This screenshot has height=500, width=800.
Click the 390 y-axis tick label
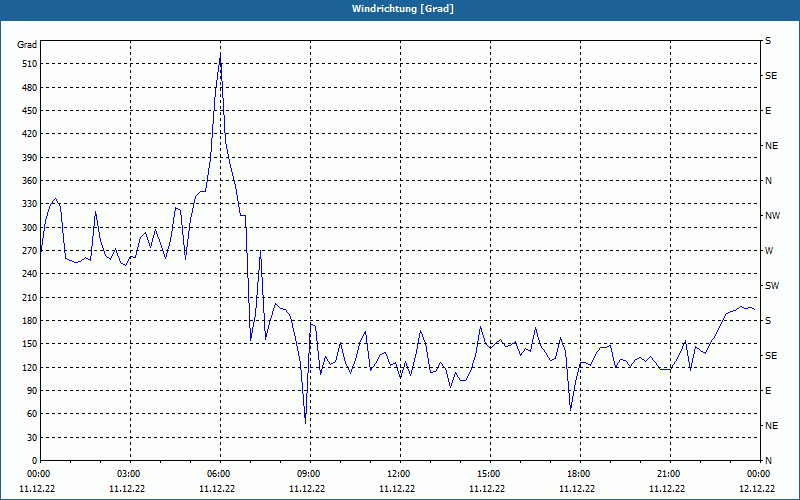tap(30, 157)
